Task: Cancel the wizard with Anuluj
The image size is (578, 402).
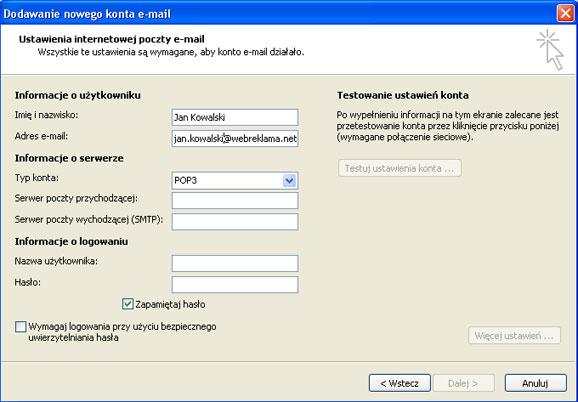Action: pos(536,383)
